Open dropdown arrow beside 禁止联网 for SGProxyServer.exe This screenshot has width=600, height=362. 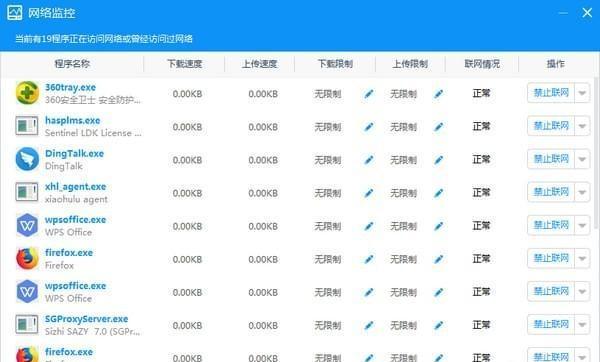(582, 324)
